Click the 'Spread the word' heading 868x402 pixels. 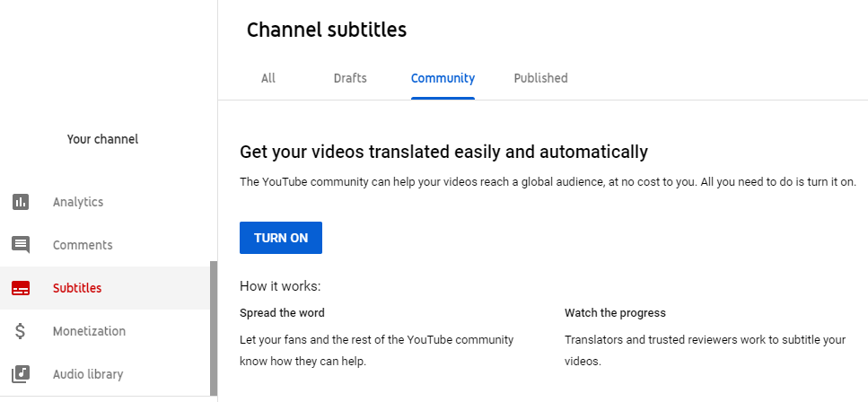click(283, 313)
